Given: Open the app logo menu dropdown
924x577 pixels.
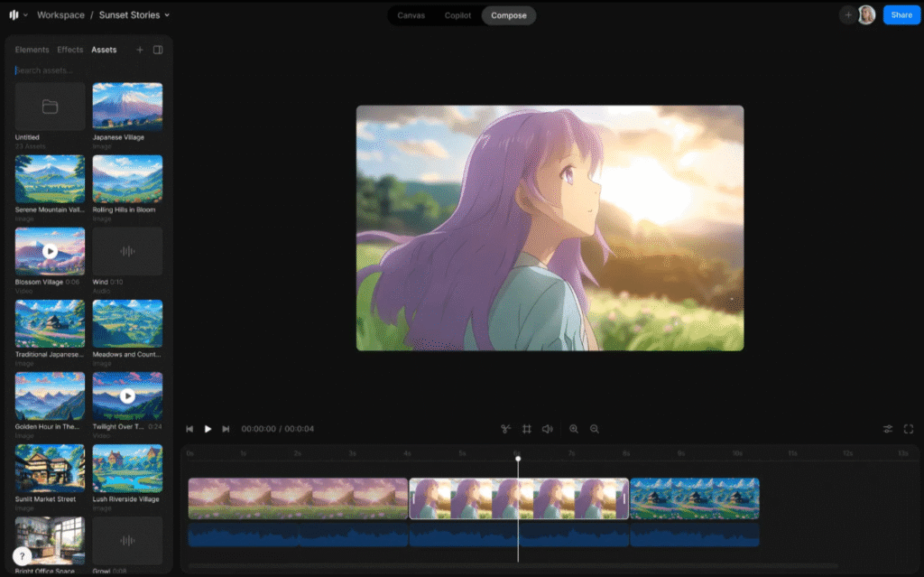Looking at the screenshot, I should tap(17, 15).
